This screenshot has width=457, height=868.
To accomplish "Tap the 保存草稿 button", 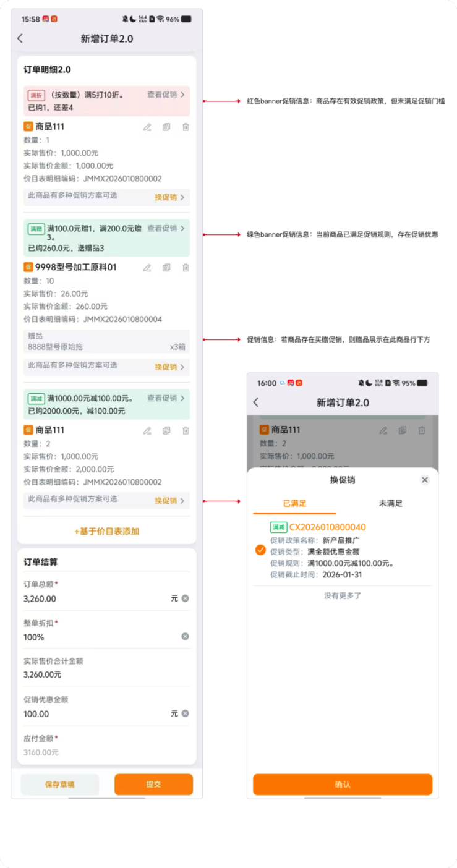I will coord(59,785).
